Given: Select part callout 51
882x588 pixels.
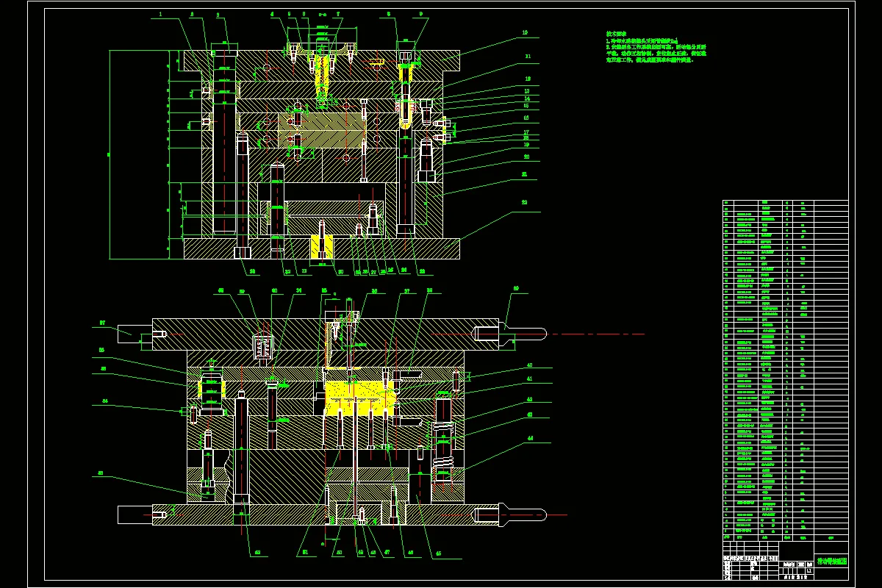Looking at the screenshot, I should pos(305,553).
